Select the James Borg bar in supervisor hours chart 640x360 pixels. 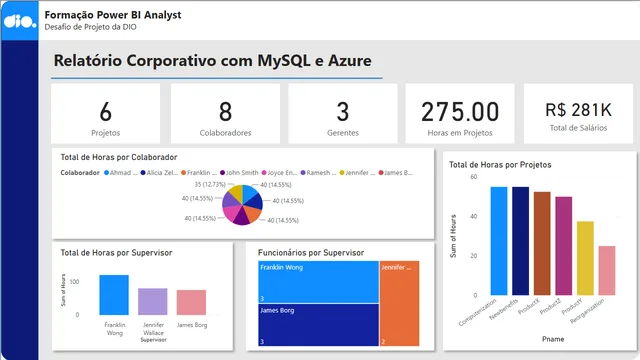[x=191, y=302]
